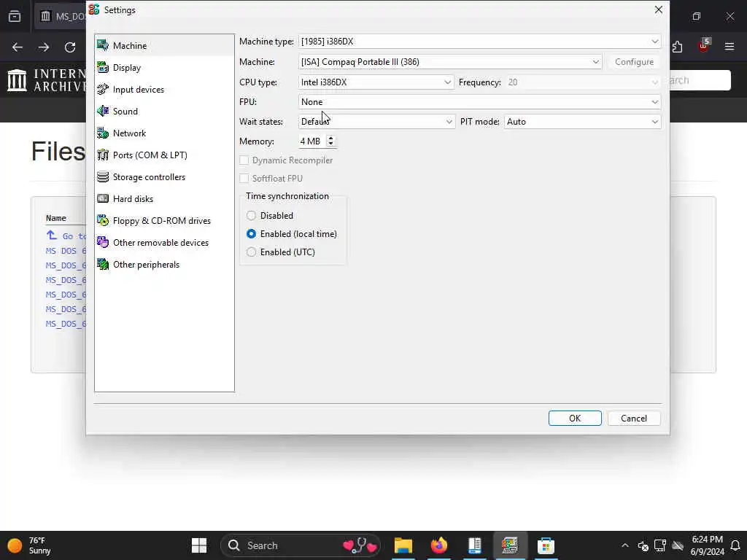
Task: Toggle the Softfloat FPU checkbox
Action: pos(244,179)
